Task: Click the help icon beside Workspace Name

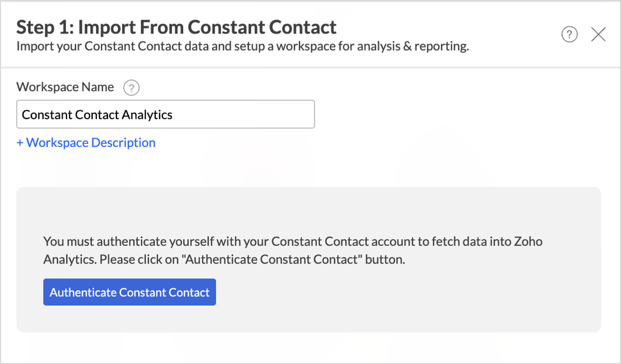Action: 132,88
